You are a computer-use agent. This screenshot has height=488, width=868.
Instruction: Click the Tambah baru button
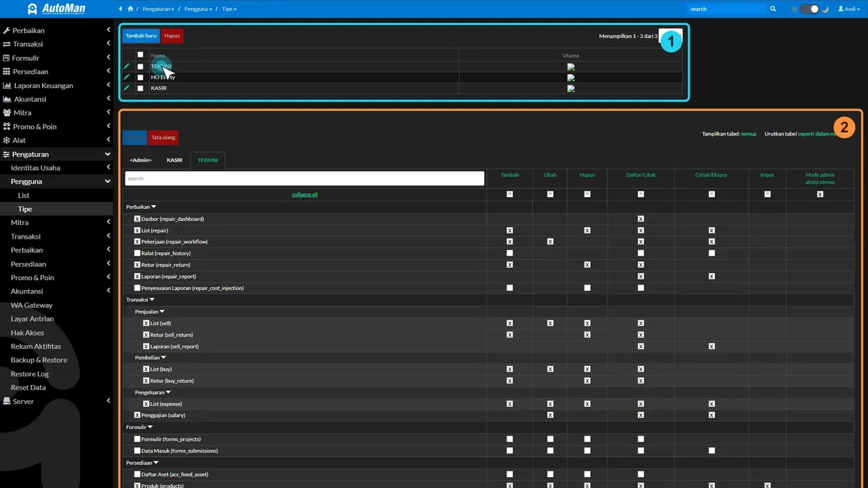141,36
